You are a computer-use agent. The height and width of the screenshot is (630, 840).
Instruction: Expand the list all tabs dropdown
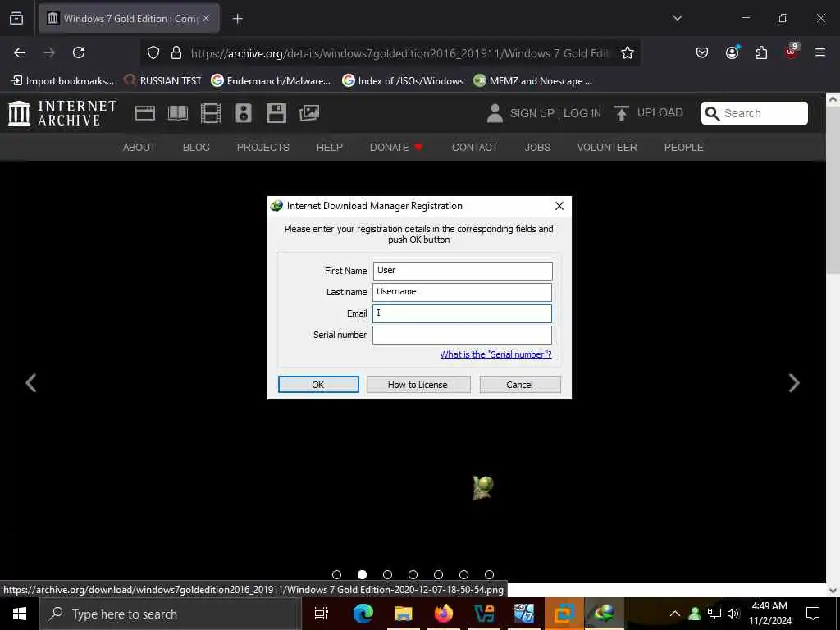[x=677, y=18]
